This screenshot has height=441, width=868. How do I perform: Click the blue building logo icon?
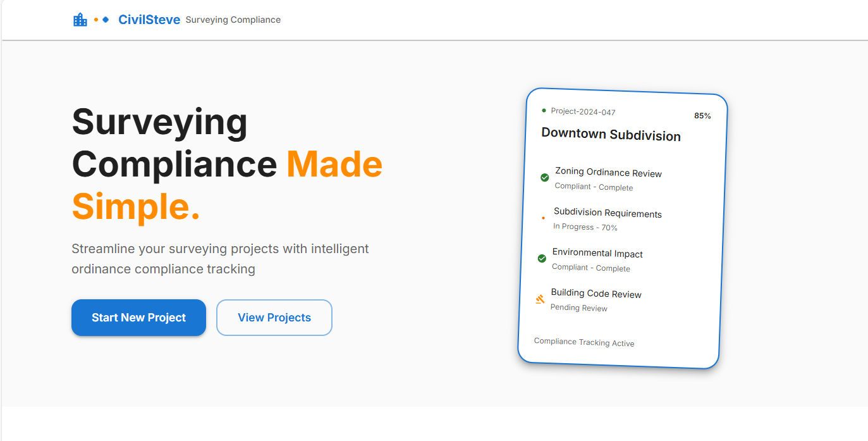click(x=80, y=20)
